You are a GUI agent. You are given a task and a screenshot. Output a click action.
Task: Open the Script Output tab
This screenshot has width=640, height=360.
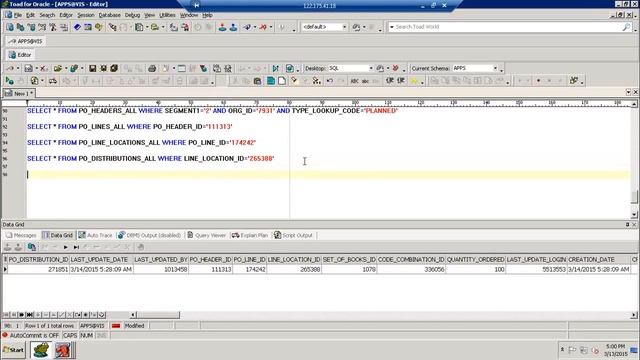pos(293,236)
